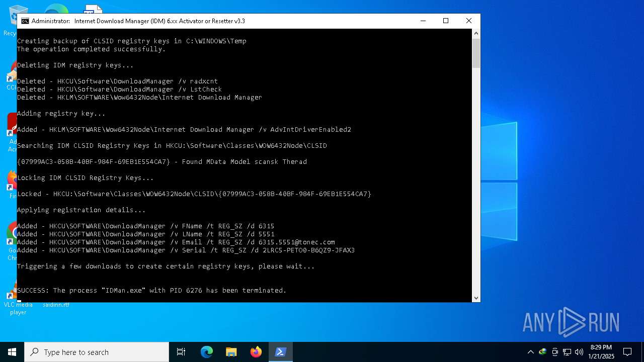
Task: Open network status tray icon
Action: (x=567, y=352)
